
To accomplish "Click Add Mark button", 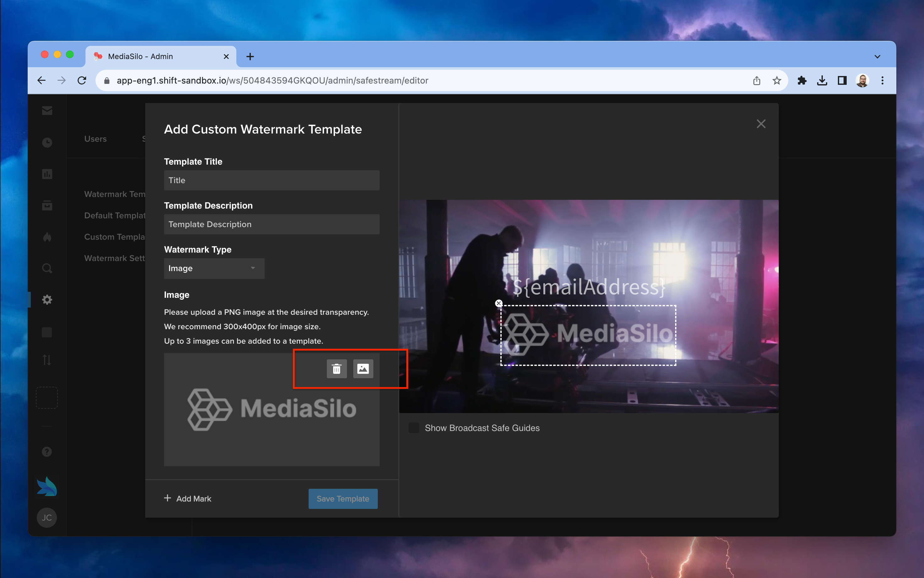I will 187,499.
